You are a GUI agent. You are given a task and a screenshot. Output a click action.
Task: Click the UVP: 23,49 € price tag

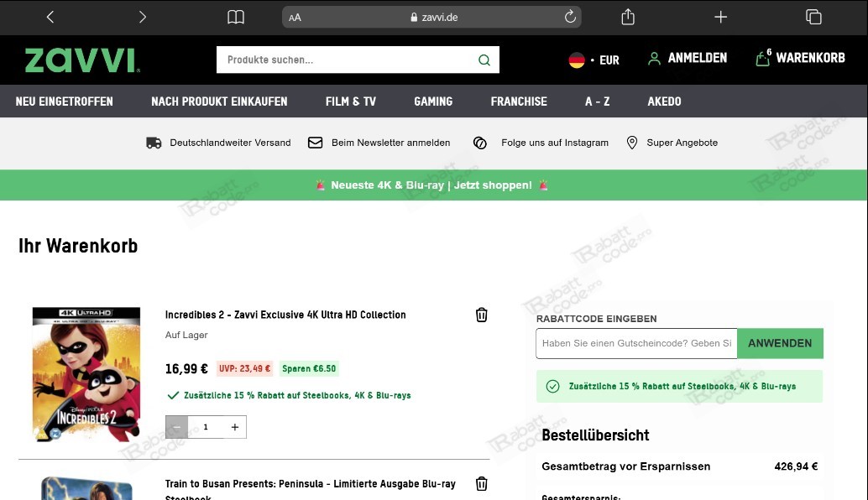[x=244, y=368]
